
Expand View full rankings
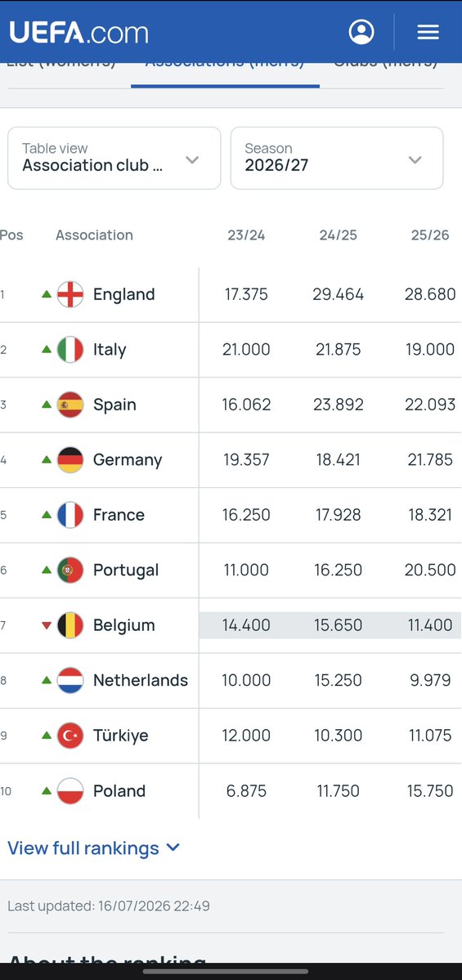(x=94, y=848)
